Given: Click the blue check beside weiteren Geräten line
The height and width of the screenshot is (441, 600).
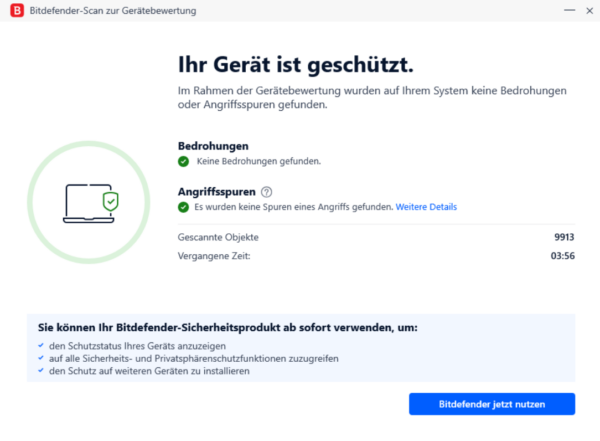Looking at the screenshot, I should (41, 370).
